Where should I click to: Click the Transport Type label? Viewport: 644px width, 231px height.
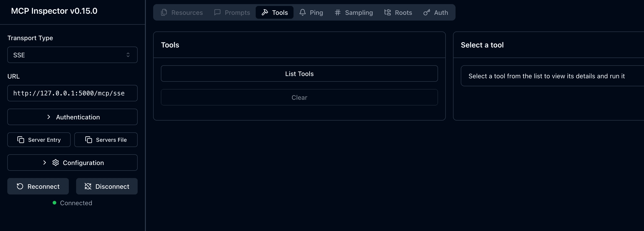tap(30, 38)
